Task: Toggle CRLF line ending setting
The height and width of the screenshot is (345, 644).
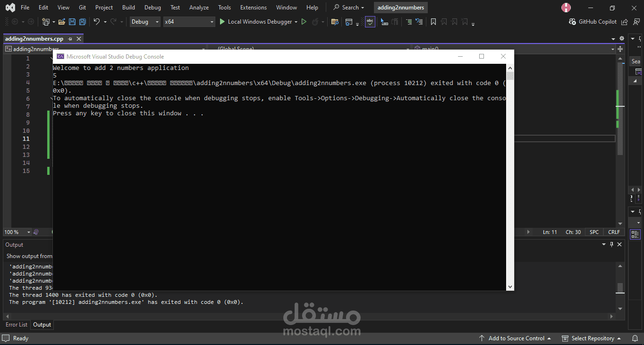Action: coord(614,232)
